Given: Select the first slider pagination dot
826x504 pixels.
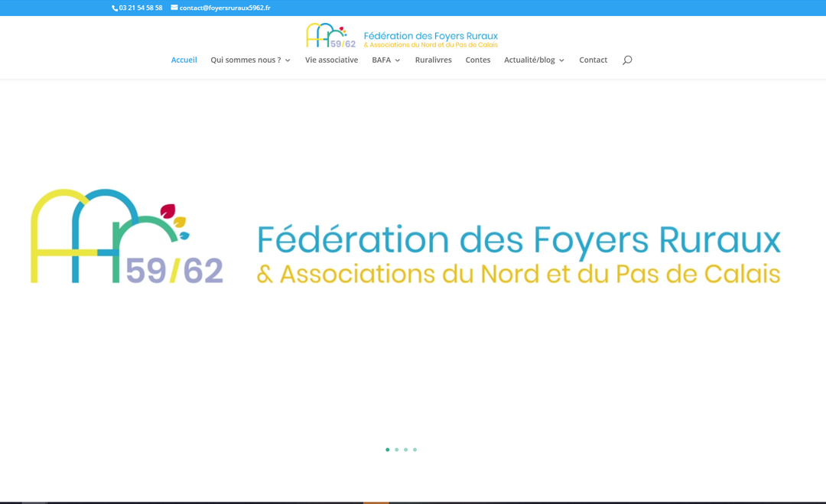Looking at the screenshot, I should (x=388, y=450).
